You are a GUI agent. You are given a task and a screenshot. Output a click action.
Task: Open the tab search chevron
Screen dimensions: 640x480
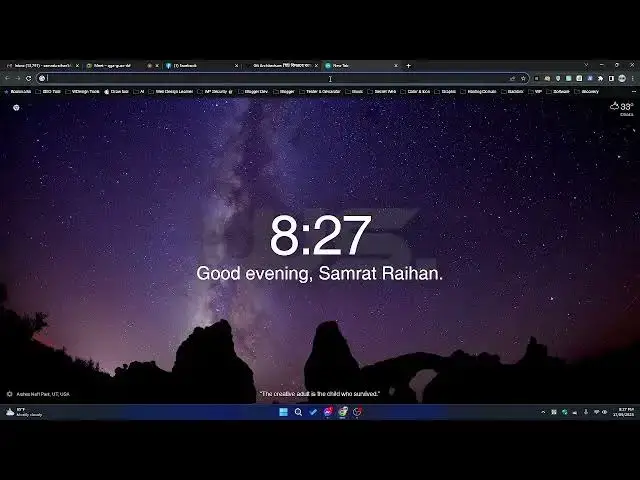(586, 65)
